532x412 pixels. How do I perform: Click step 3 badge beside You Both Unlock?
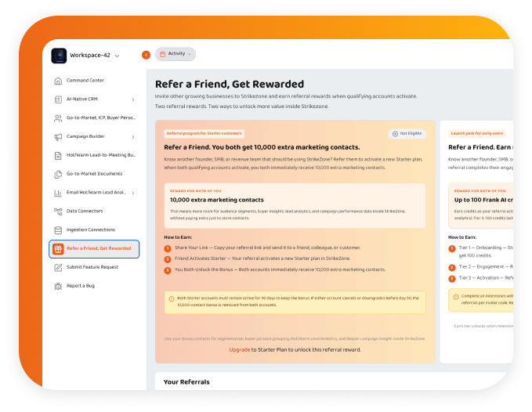[x=168, y=270]
